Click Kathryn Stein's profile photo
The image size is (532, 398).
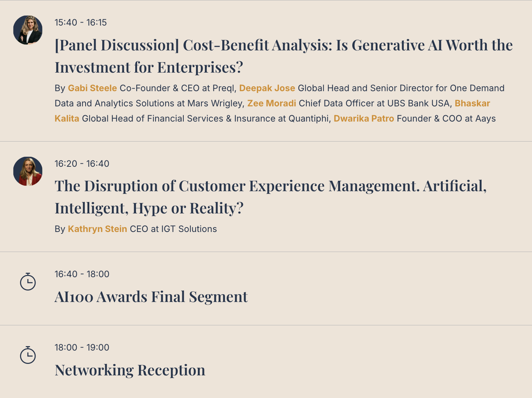pos(28,171)
